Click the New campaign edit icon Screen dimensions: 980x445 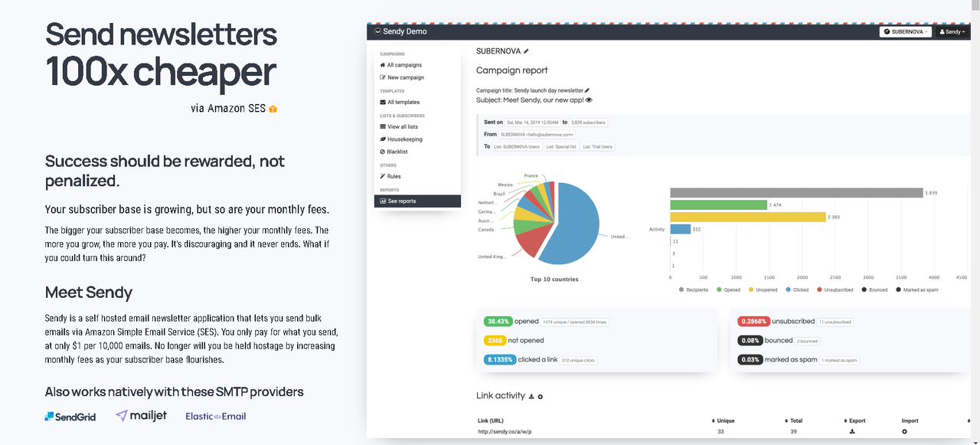pos(383,77)
